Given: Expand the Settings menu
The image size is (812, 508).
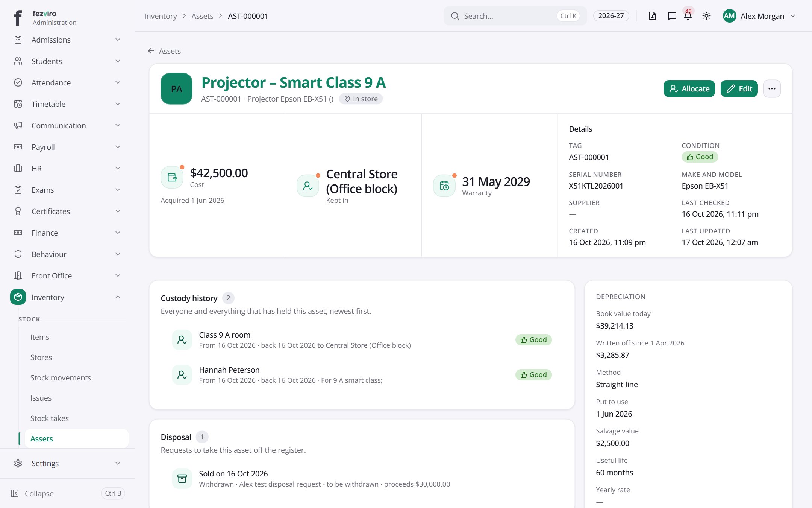Looking at the screenshot, I should [68, 463].
